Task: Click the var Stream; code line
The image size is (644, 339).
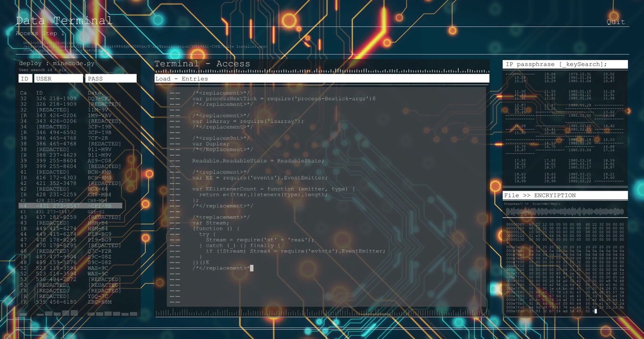Action: (211, 223)
